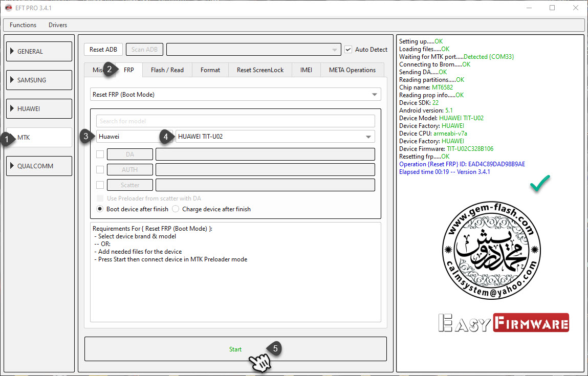Click the EFT PRO app icon in title bar

coord(8,8)
